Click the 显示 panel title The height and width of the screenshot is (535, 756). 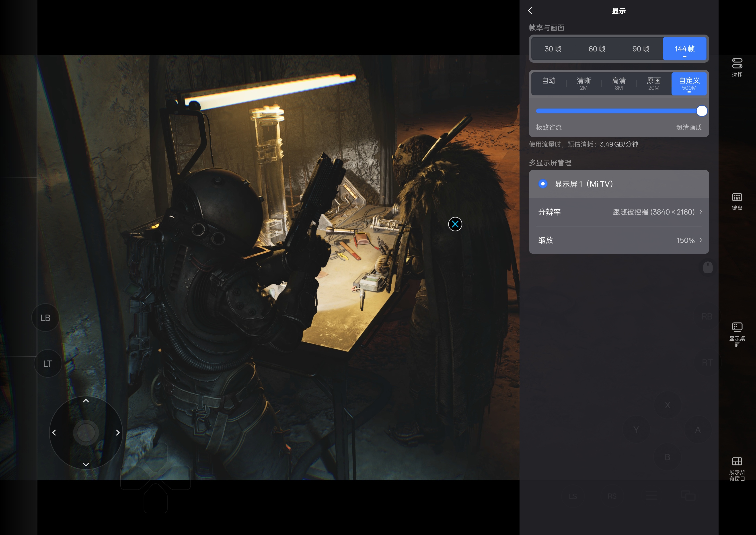click(x=619, y=11)
